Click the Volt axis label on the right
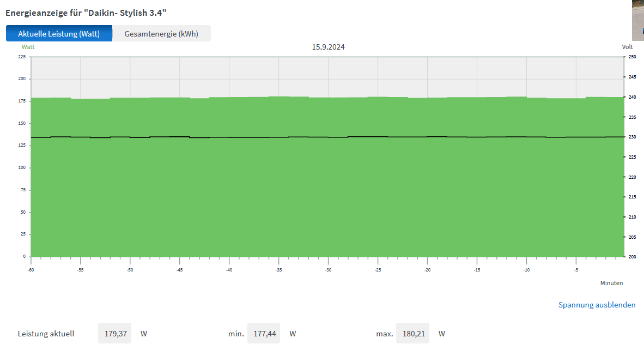This screenshot has width=644, height=344. click(628, 47)
